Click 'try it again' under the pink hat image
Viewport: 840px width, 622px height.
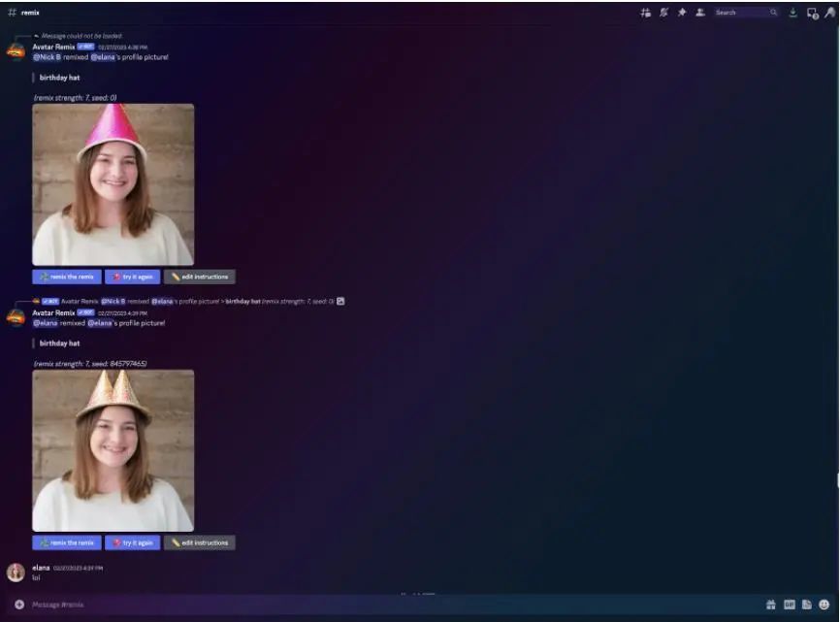pyautogui.click(x=133, y=277)
